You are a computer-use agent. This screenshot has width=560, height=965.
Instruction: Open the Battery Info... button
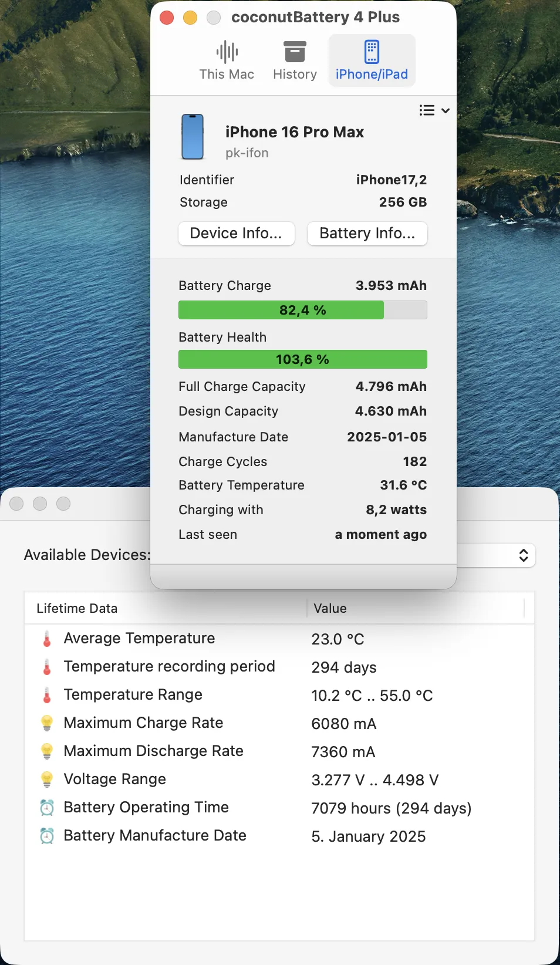367,233
